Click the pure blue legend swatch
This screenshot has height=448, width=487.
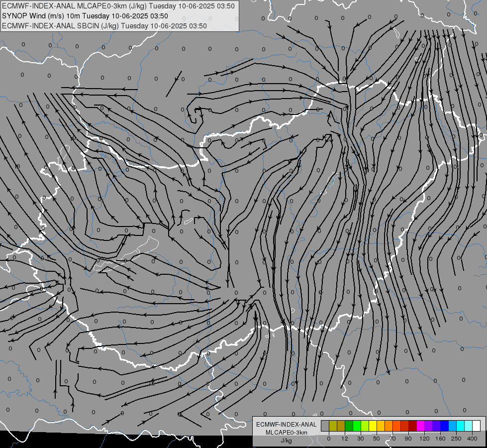[444, 426]
